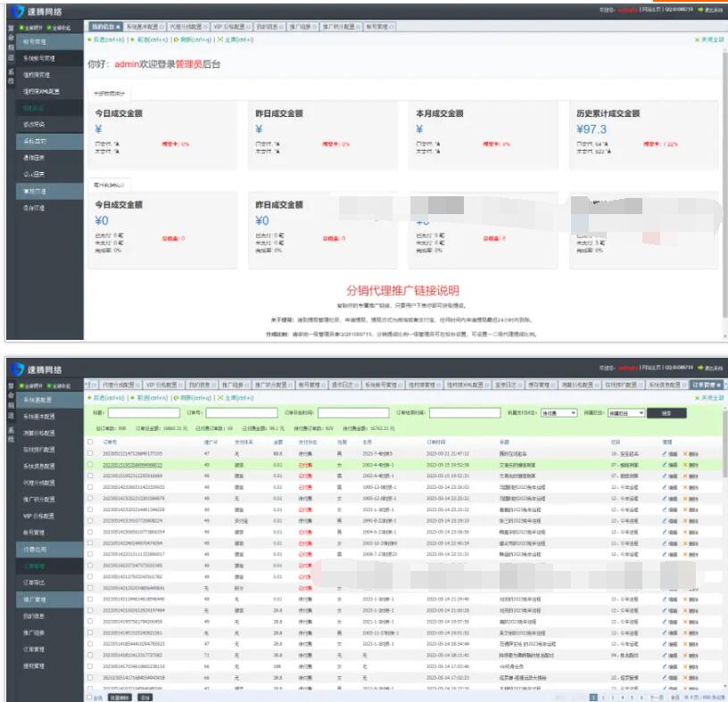
Task: Expand the 订单管理 tab dropdown arrow
Action: 724,384
